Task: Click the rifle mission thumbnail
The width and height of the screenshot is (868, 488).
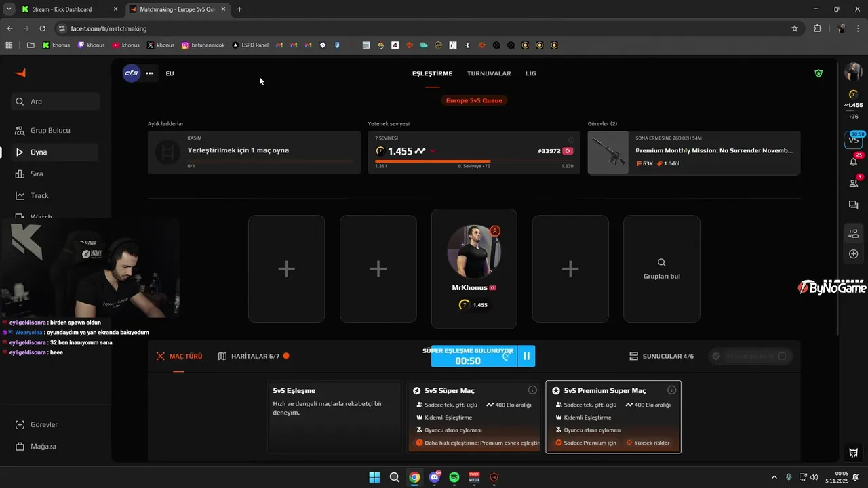Action: coord(608,152)
